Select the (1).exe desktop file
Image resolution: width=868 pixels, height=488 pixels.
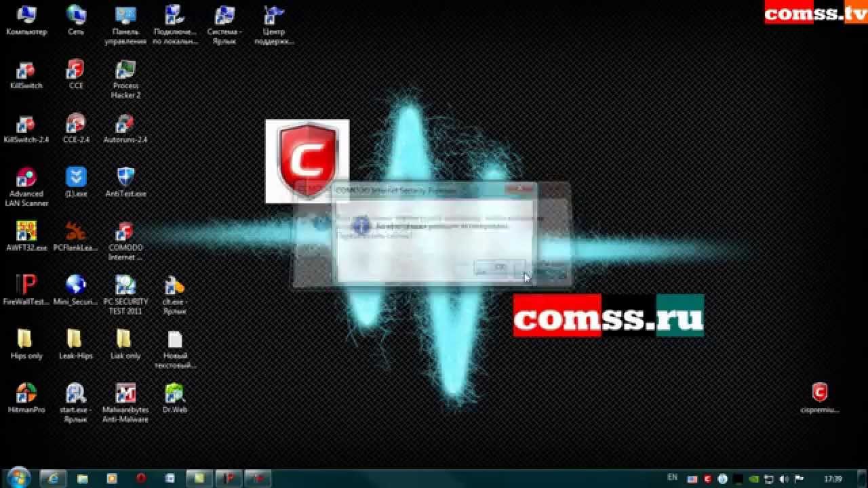click(x=76, y=182)
